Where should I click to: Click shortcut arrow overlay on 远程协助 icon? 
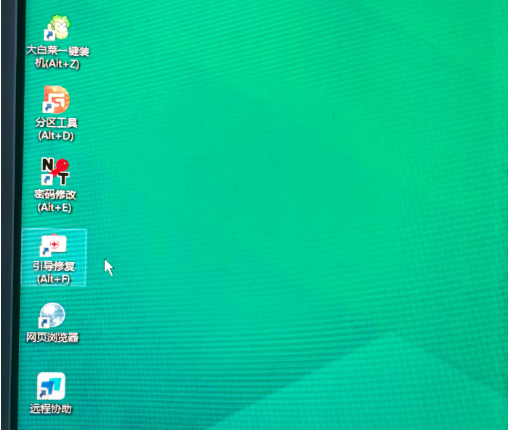point(42,394)
